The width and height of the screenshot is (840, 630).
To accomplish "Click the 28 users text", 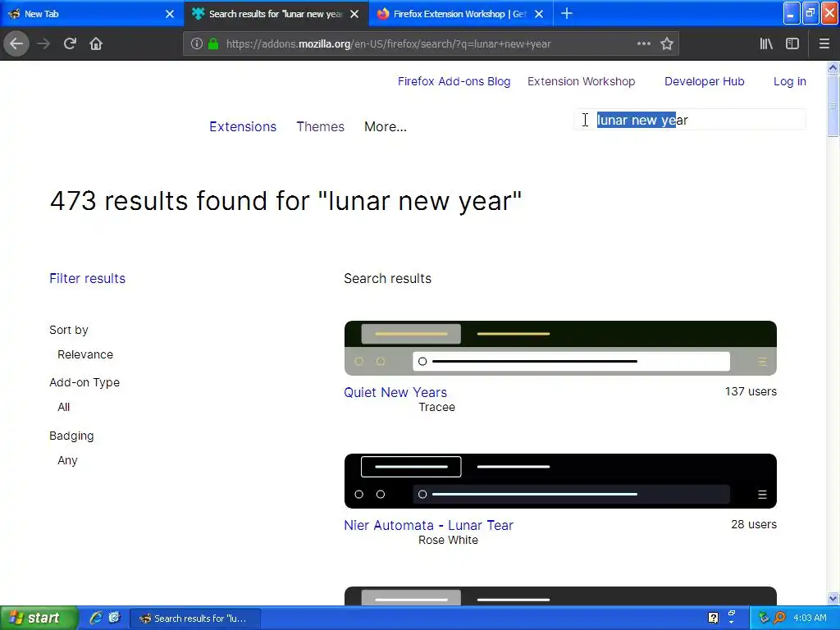I will tap(754, 524).
